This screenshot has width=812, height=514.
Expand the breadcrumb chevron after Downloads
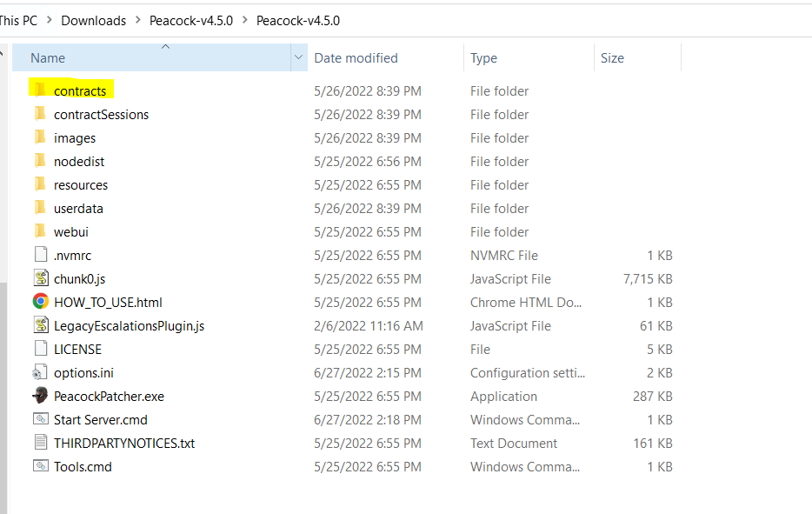(x=137, y=20)
